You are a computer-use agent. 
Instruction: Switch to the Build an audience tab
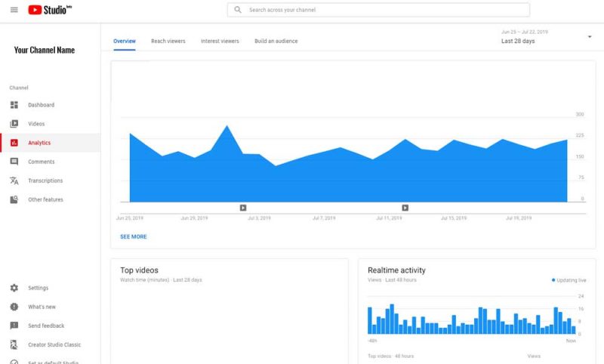point(276,42)
